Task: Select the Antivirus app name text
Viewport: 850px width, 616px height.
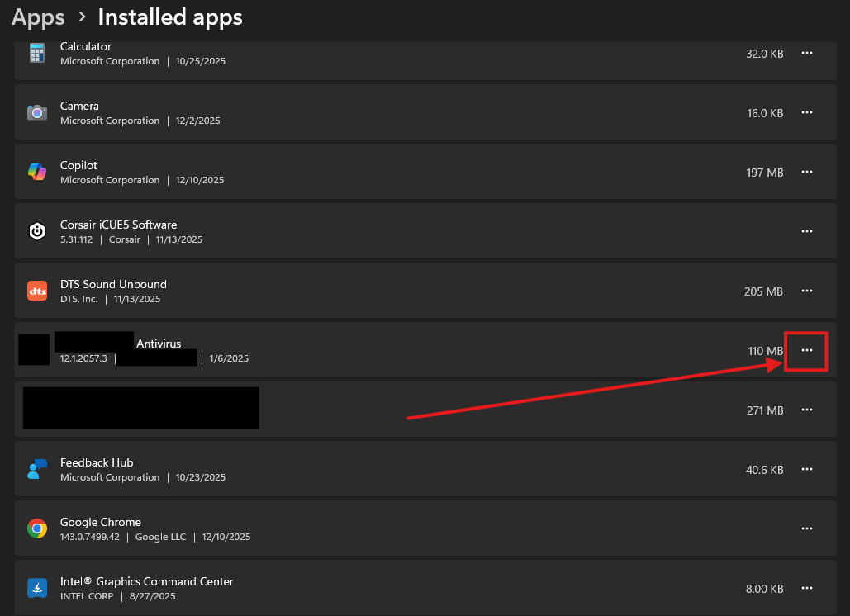Action: pyautogui.click(x=158, y=344)
